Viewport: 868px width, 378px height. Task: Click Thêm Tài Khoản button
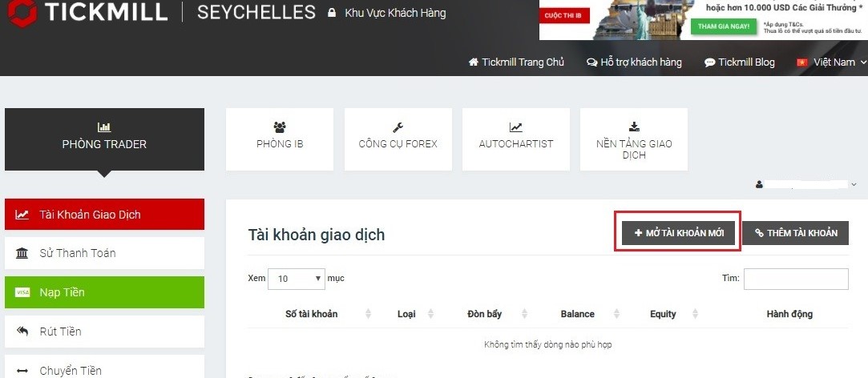click(x=796, y=233)
